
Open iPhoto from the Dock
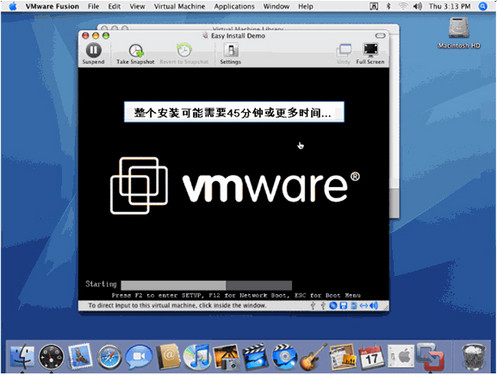coord(226,357)
